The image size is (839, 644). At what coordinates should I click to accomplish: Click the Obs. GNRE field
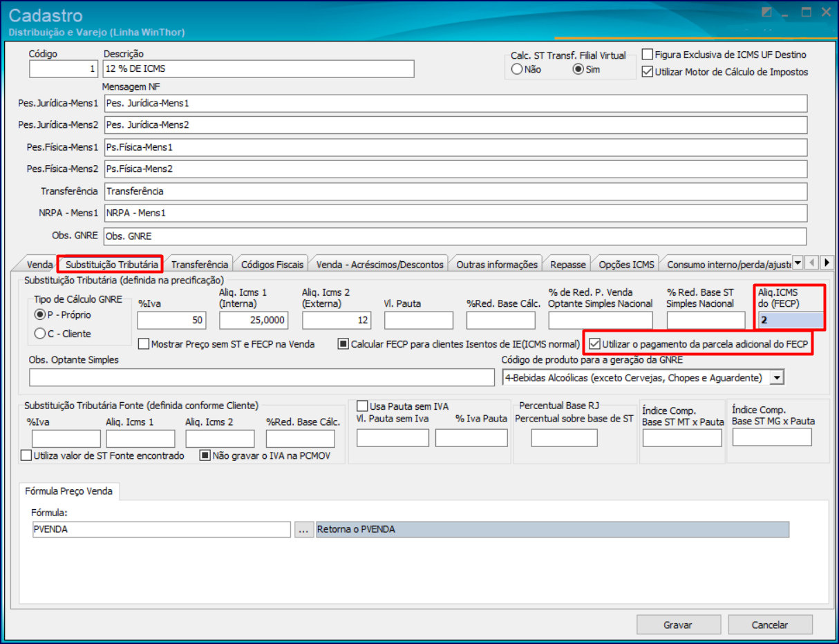(x=455, y=236)
